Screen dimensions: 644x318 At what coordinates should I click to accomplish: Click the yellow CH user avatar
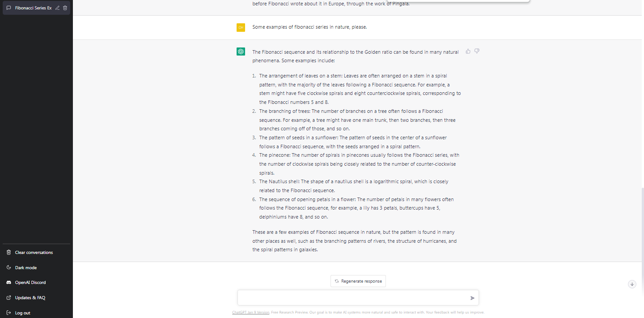point(241,27)
